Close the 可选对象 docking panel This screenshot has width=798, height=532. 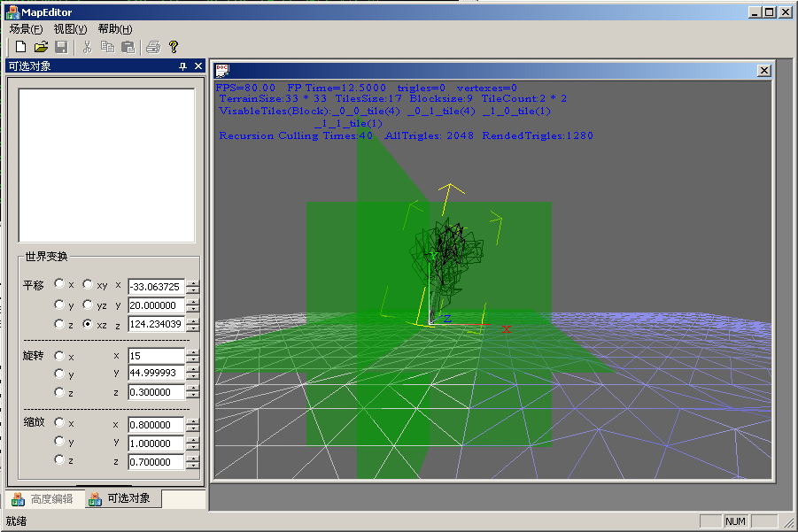tap(198, 66)
